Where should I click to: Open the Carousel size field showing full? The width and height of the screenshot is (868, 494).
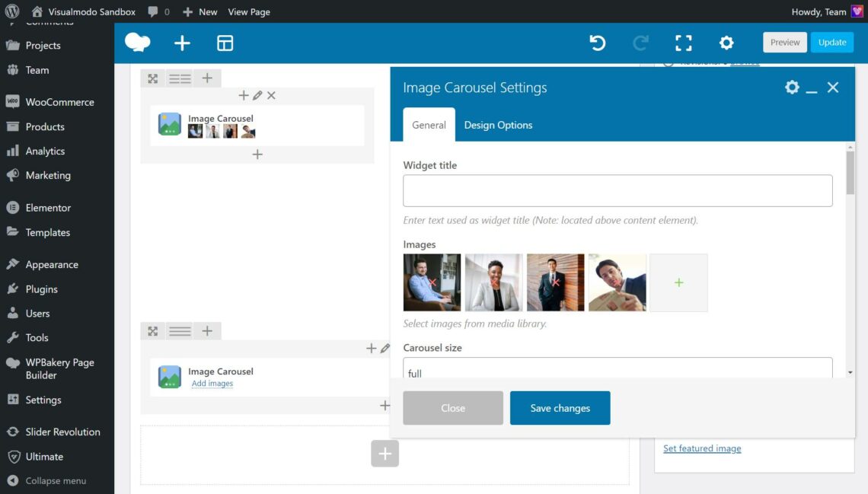[x=617, y=368]
